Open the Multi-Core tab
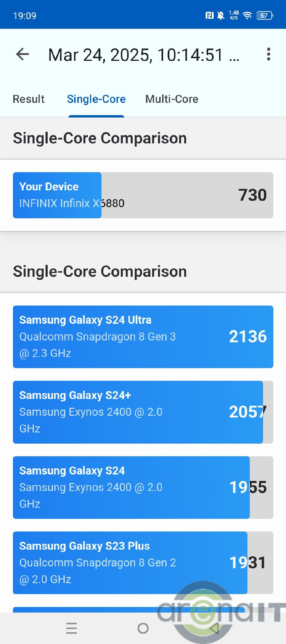The width and height of the screenshot is (286, 644). 172,99
